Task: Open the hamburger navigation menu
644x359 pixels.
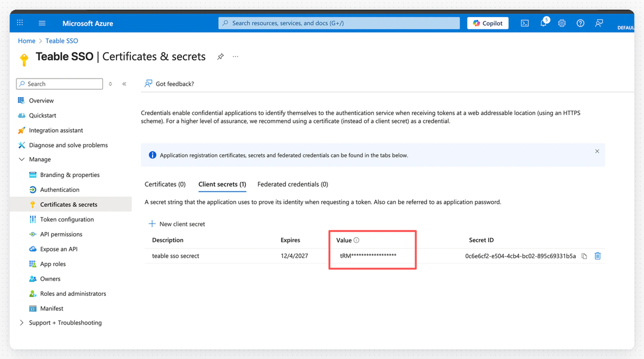Action: click(42, 23)
